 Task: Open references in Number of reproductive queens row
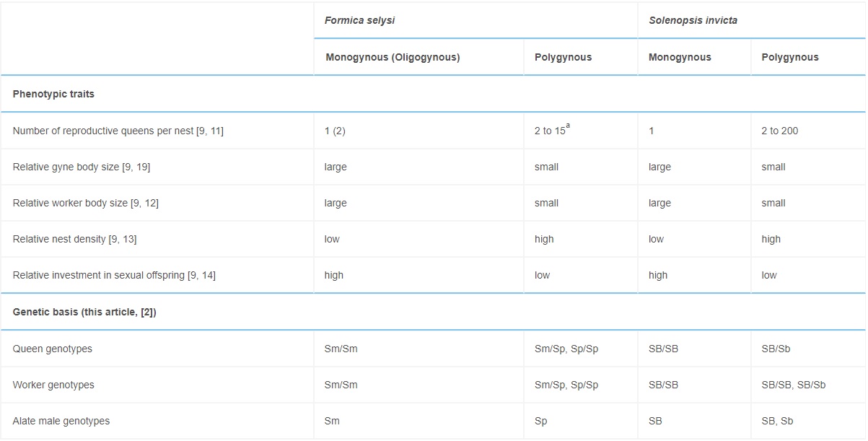coord(210,131)
